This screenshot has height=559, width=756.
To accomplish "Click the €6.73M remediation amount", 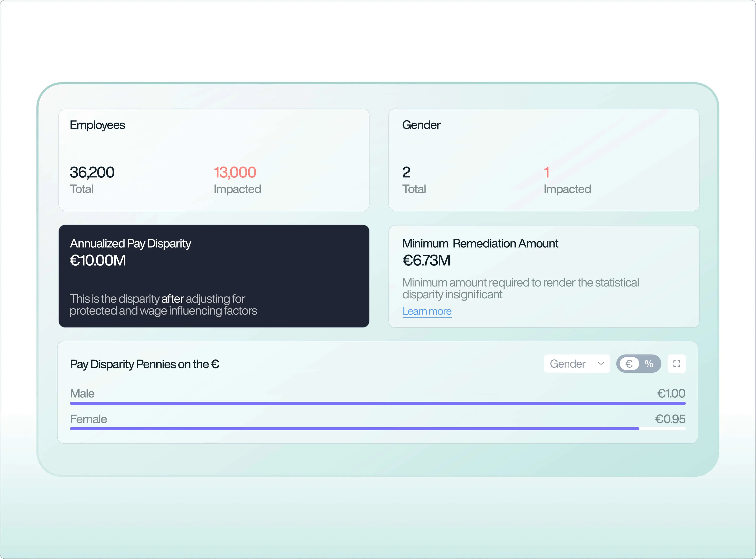I will point(426,260).
